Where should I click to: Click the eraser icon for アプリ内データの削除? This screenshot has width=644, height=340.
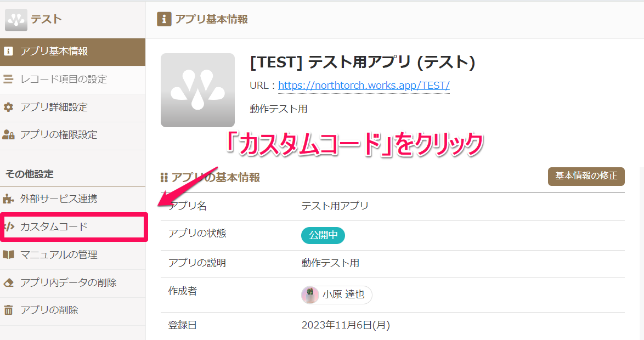[x=8, y=282]
